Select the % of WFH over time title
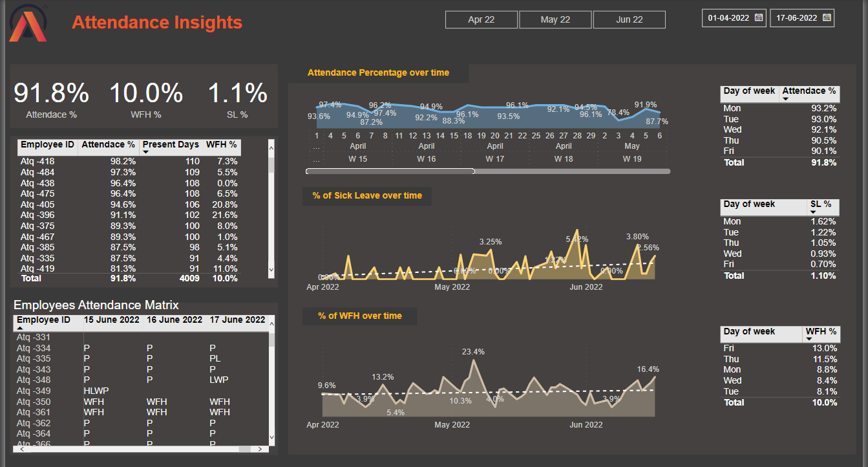The width and height of the screenshot is (868, 467). click(x=359, y=316)
